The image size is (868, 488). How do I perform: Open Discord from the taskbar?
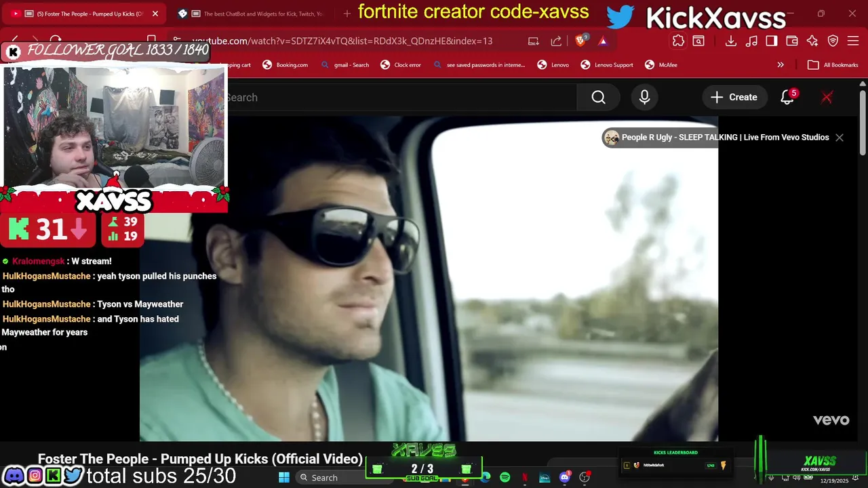click(x=564, y=478)
